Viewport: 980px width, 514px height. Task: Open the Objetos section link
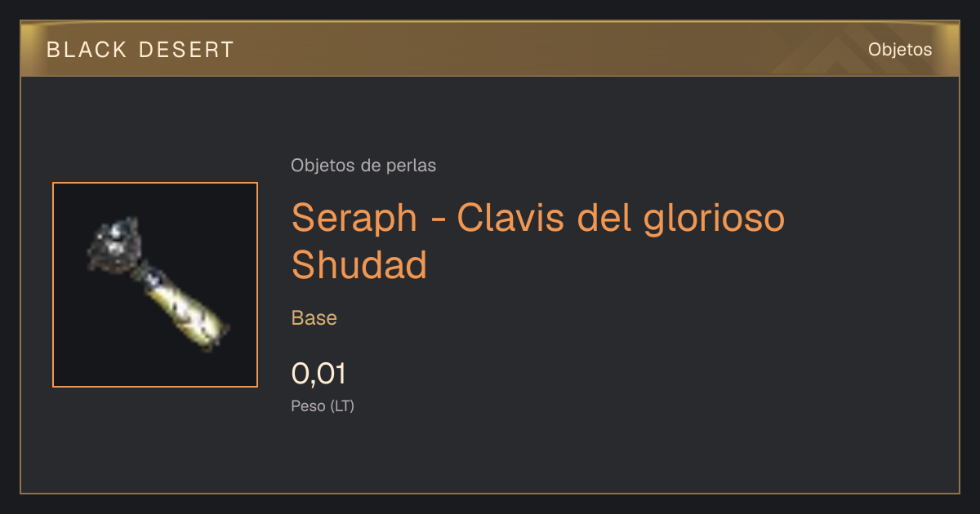click(900, 49)
